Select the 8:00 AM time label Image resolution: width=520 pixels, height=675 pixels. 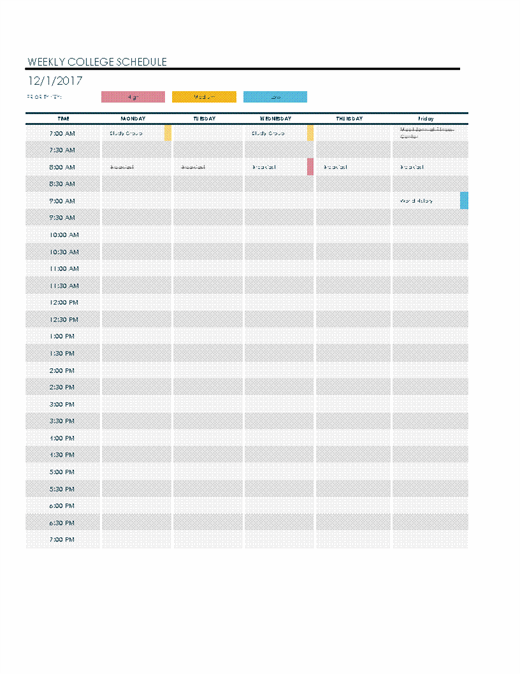[x=62, y=167]
